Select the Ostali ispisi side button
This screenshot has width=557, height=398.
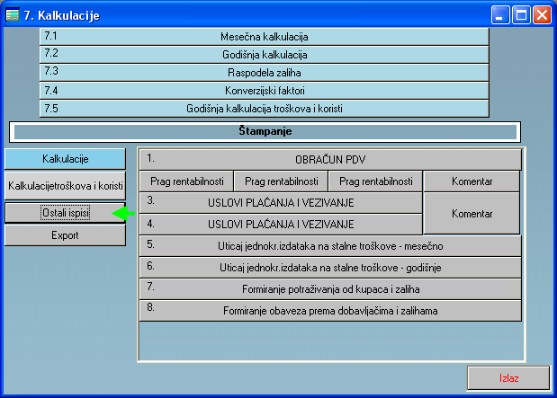[65, 213]
